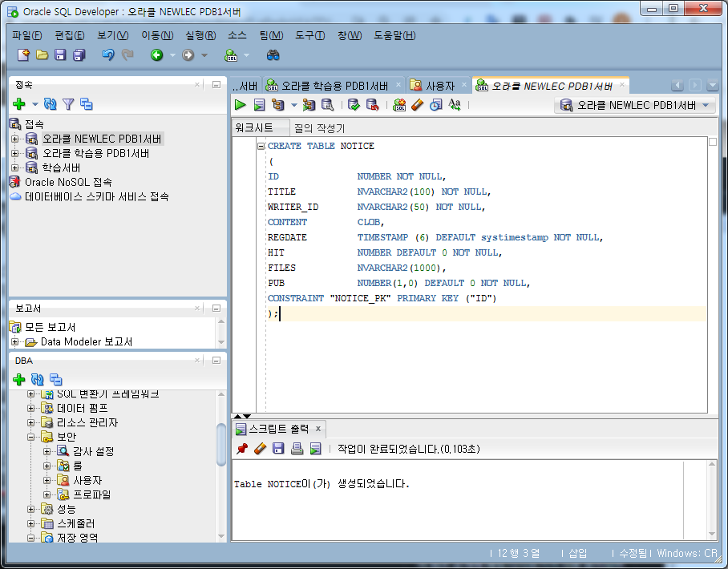Refresh connections in the 접속 panel
Viewport: 728px width, 569px height.
tap(51, 104)
